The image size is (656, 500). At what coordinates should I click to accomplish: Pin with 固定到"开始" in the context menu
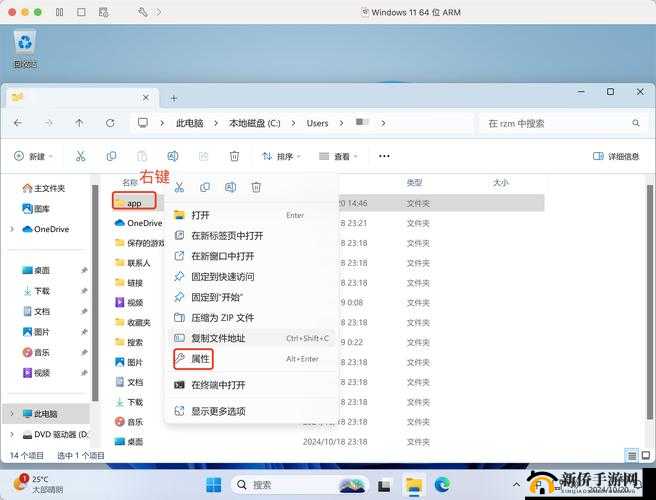point(251,297)
